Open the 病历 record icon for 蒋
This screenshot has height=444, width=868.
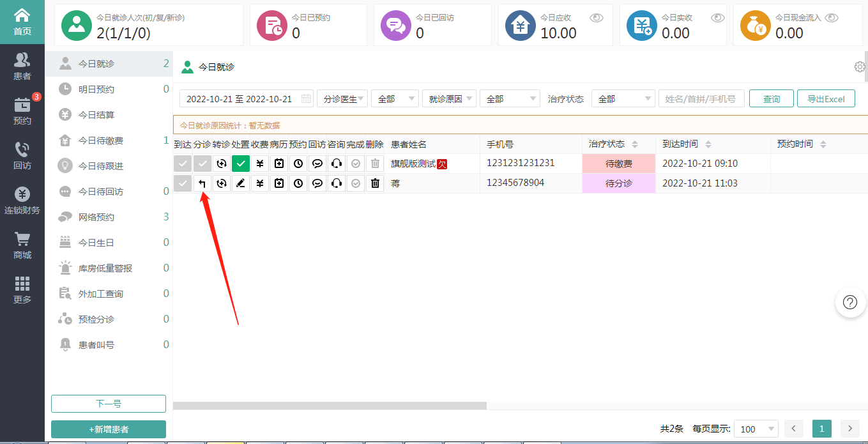coord(279,183)
